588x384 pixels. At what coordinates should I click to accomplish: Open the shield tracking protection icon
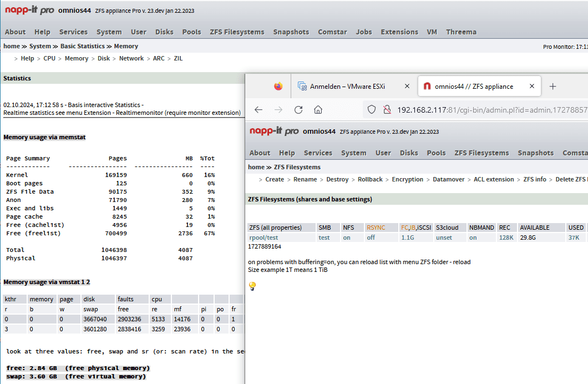[371, 109]
